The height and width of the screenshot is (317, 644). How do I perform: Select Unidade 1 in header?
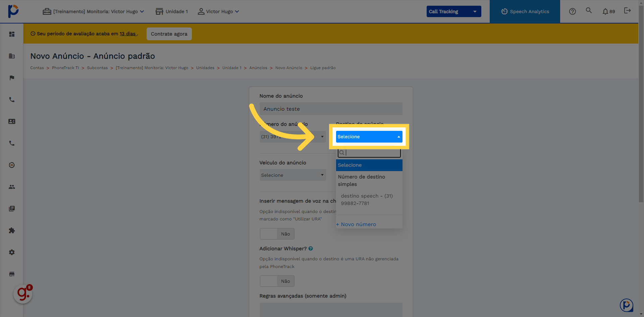pos(172,11)
